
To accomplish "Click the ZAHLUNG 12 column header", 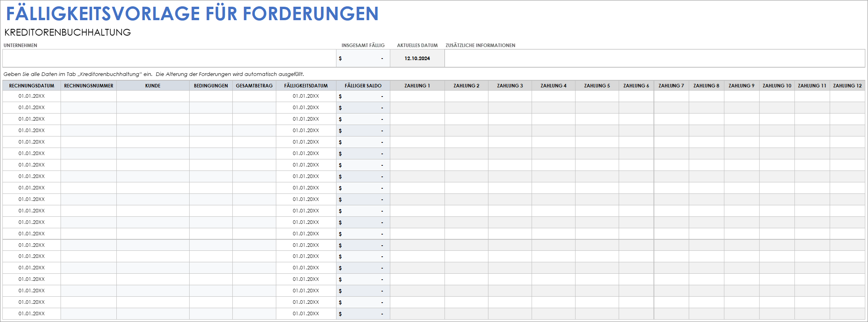I will click(847, 85).
